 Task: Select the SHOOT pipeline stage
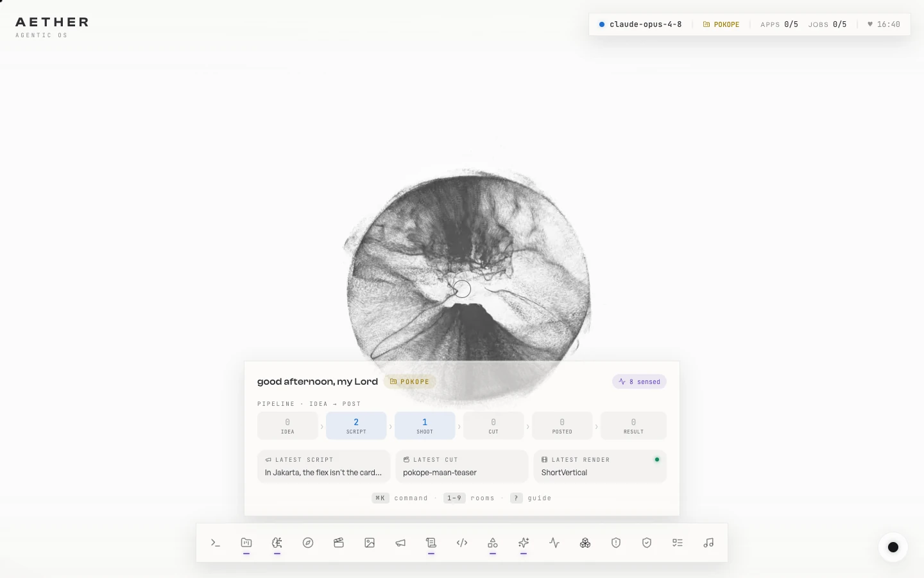(425, 426)
